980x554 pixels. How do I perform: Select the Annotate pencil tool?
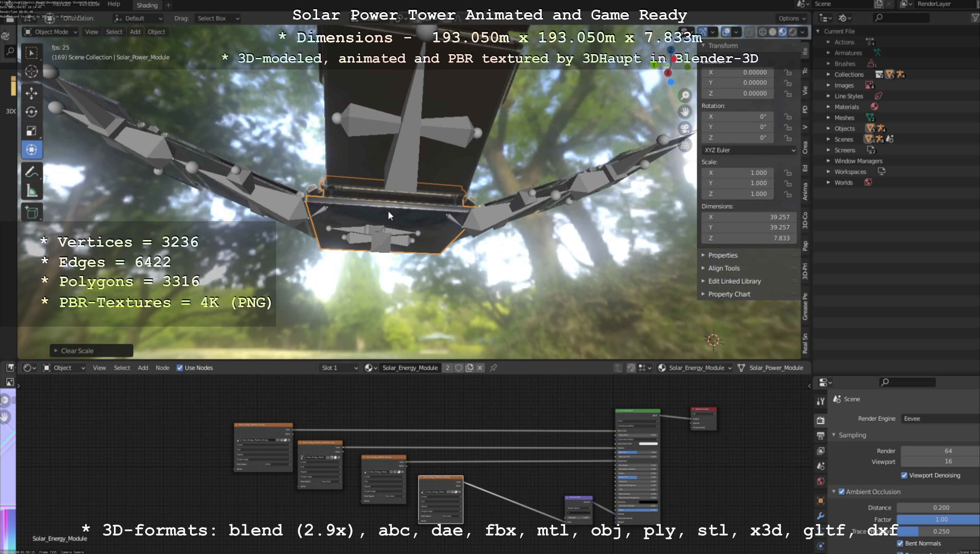(32, 172)
